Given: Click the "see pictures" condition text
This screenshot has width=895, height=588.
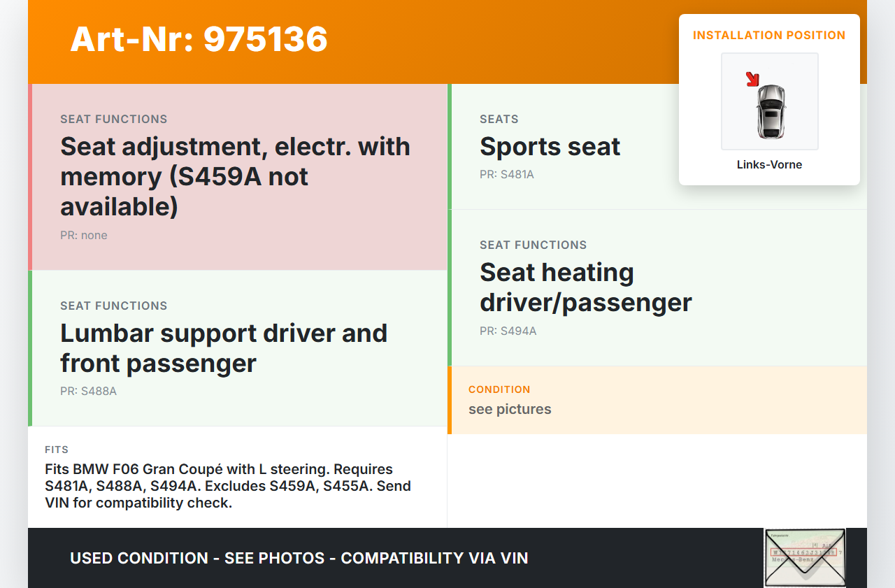Looking at the screenshot, I should [x=510, y=409].
